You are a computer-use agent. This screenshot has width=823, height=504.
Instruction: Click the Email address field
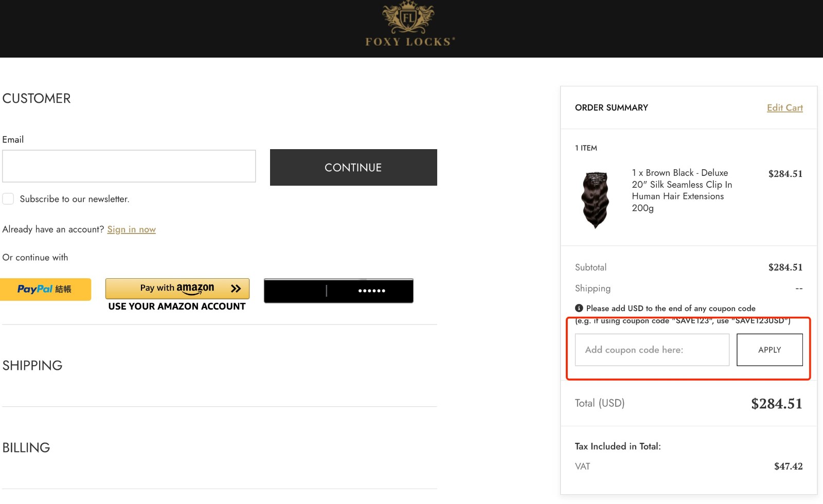pyautogui.click(x=129, y=166)
